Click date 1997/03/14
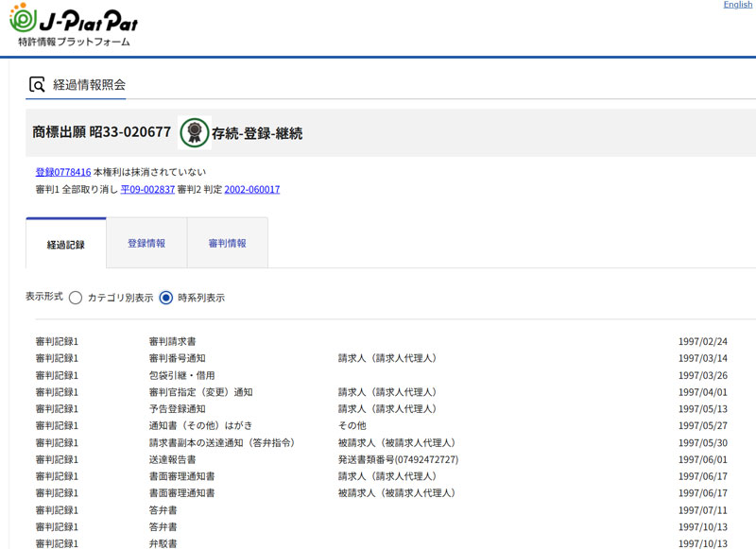756x549 pixels. pos(702,358)
